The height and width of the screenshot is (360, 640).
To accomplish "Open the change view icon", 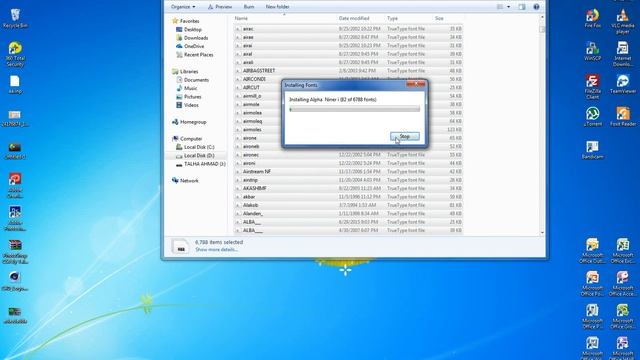I will (500, 7).
